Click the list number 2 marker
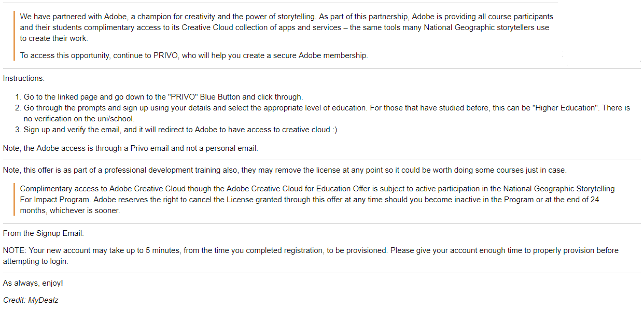 [18, 108]
